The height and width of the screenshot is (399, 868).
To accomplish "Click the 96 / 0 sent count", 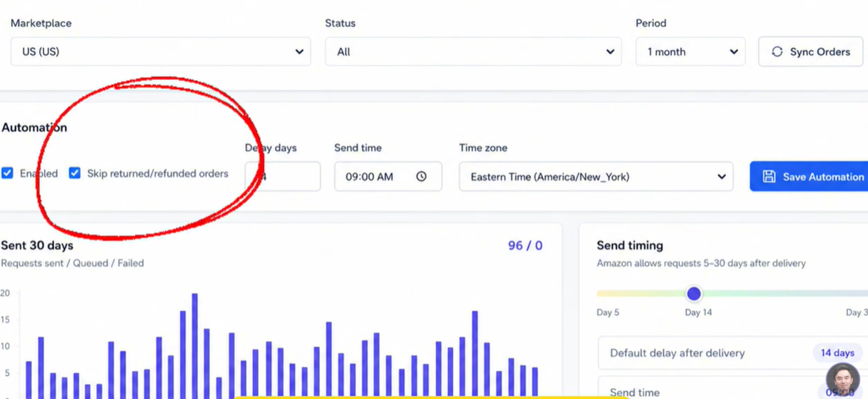I will pyautogui.click(x=525, y=245).
